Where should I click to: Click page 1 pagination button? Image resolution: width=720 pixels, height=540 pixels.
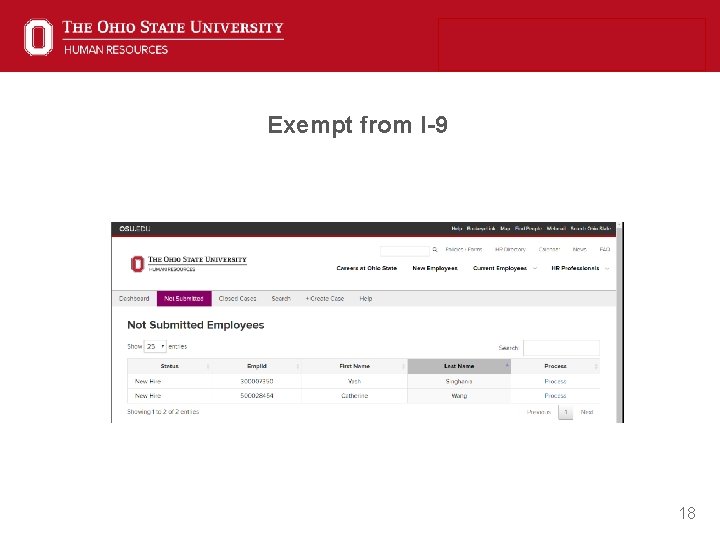[x=566, y=412]
